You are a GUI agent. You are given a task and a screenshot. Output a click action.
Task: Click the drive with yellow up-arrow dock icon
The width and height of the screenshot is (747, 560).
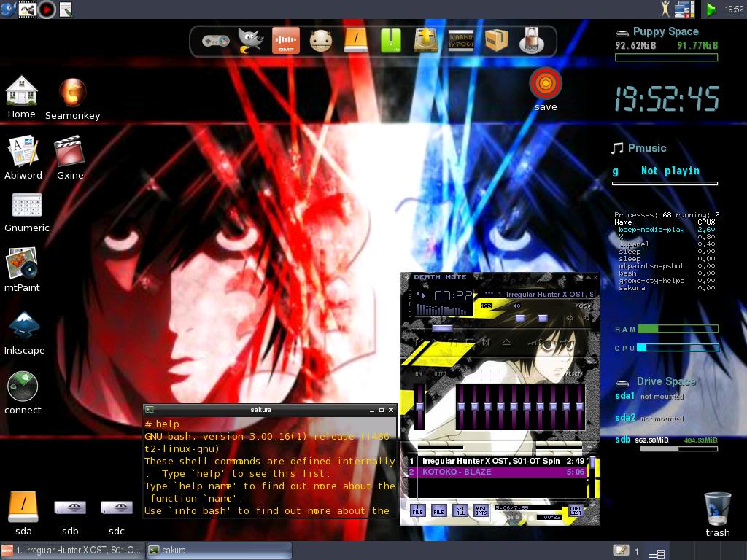pyautogui.click(x=426, y=41)
